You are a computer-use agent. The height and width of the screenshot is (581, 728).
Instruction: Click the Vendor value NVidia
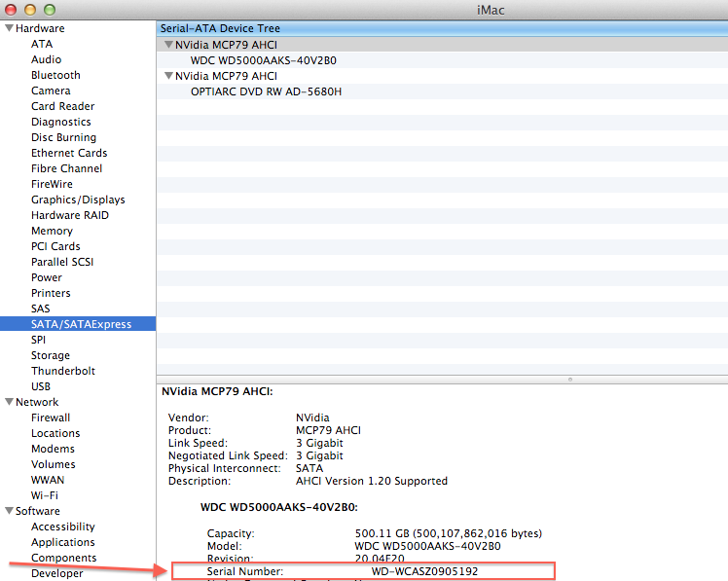[x=312, y=418]
